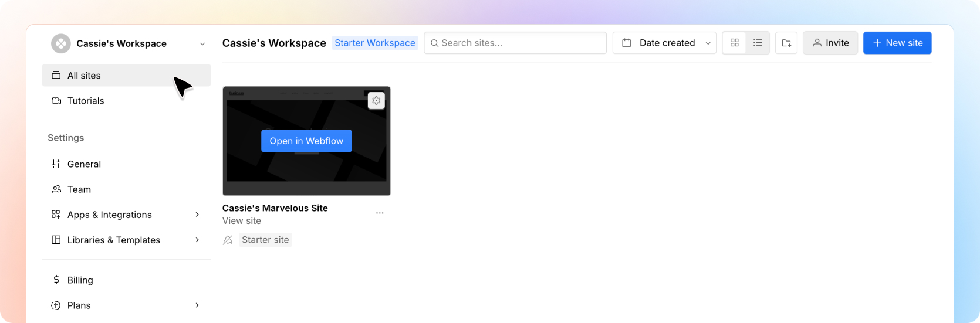Viewport: 980px width, 323px height.
Task: Click the Starter Workspace badge
Action: (375, 43)
